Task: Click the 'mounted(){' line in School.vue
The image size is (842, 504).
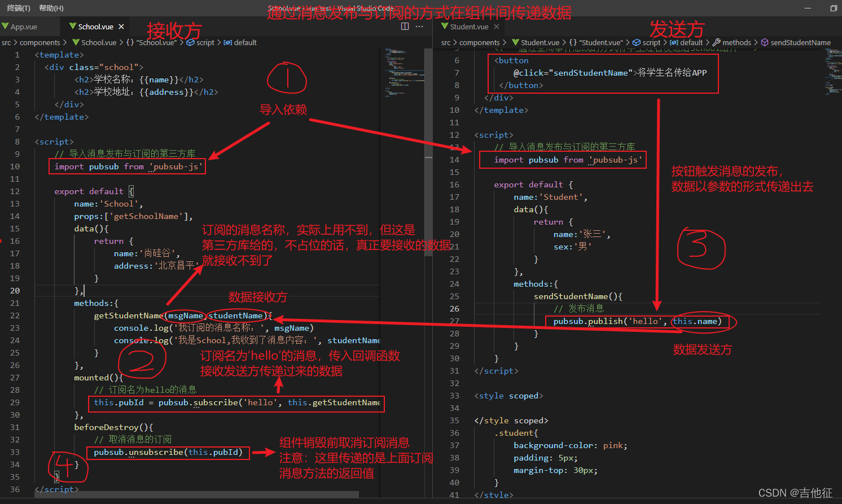Action: coord(99,378)
